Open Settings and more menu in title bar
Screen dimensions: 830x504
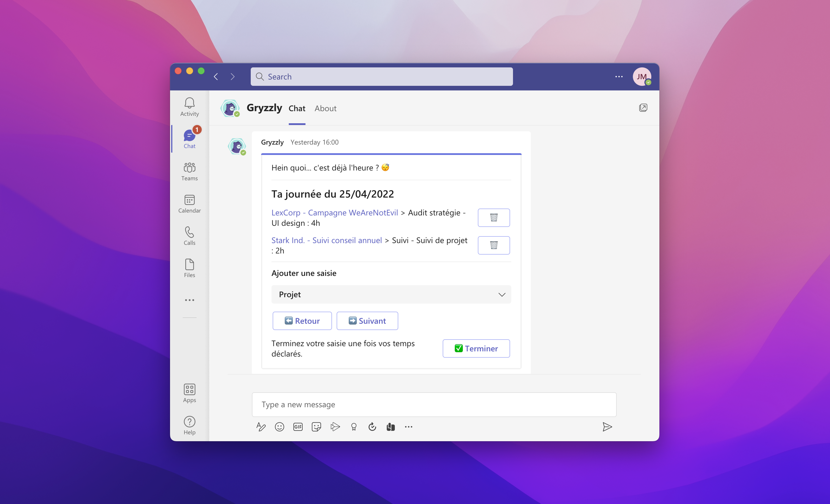(619, 77)
